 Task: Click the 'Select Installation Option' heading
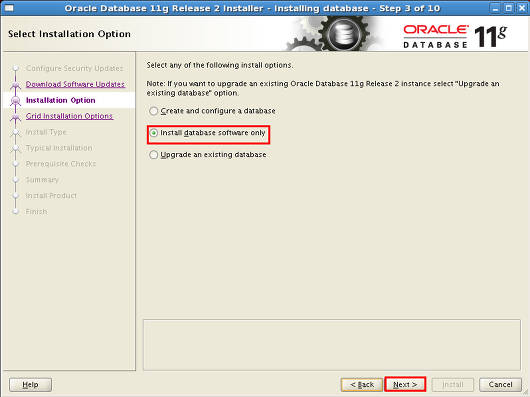[69, 34]
